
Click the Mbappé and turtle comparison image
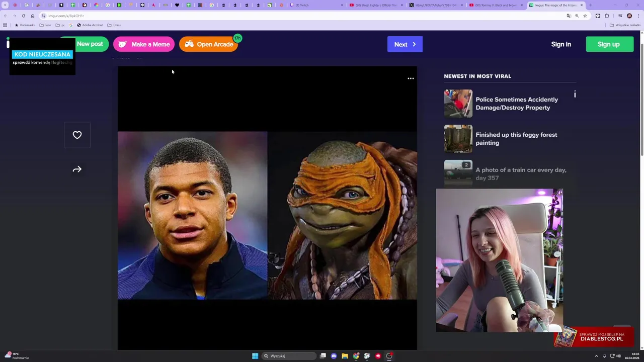267,215
